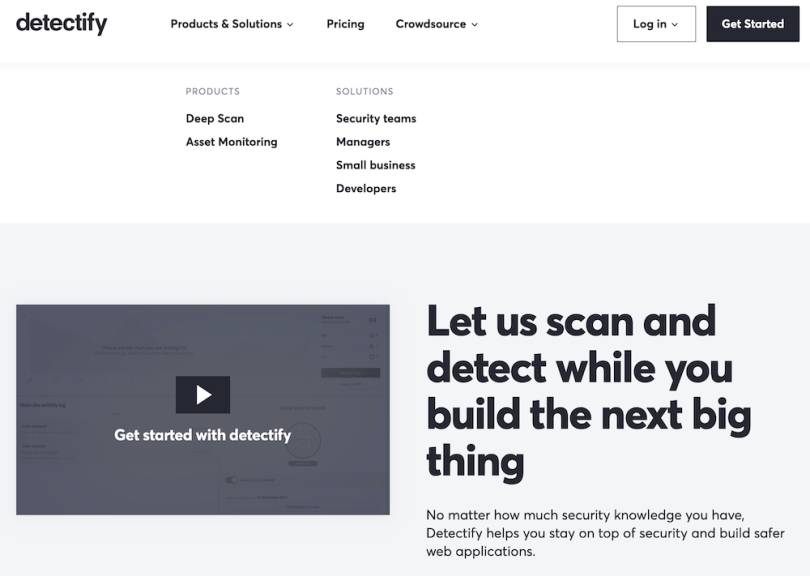Screen dimensions: 810x576
Task: Click the PRODUCTS column heading
Action: pyautogui.click(x=212, y=91)
